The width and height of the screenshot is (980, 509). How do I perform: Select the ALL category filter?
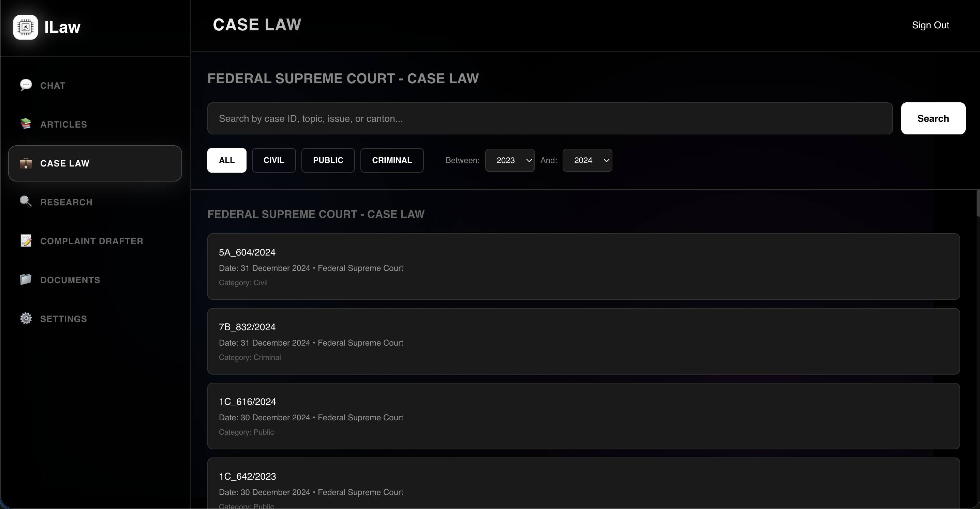[227, 160]
